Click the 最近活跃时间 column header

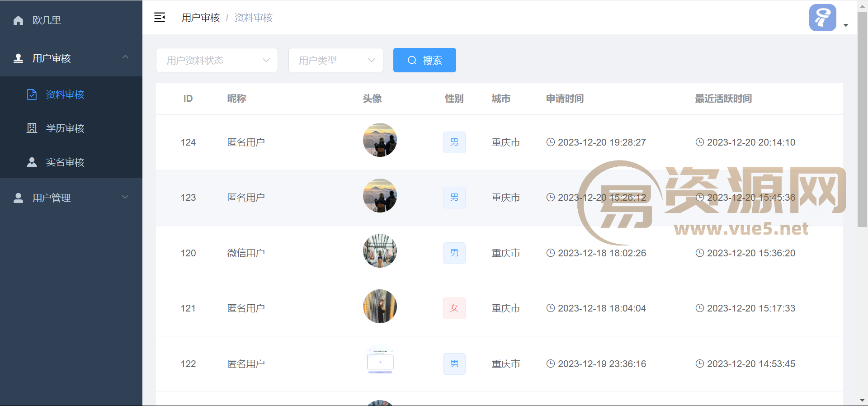[x=723, y=99]
